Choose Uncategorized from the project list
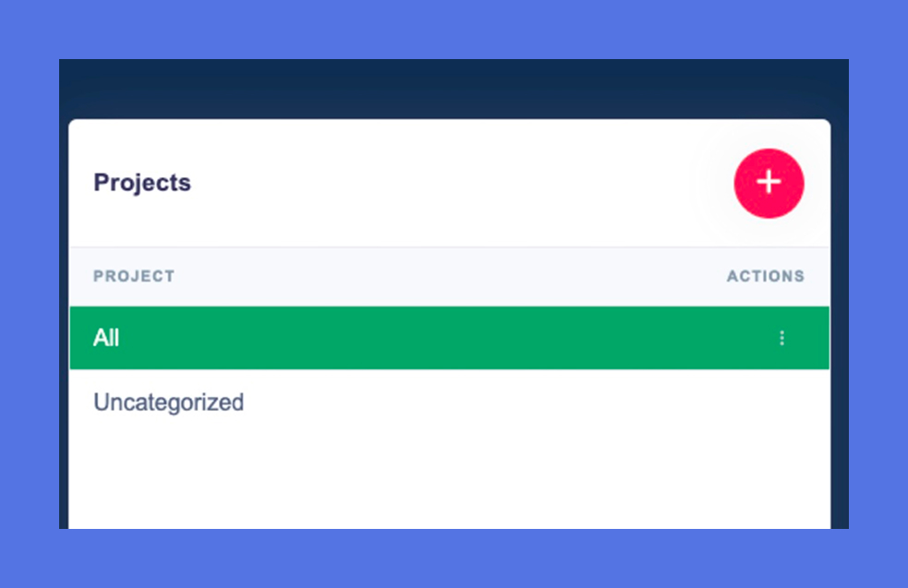The height and width of the screenshot is (588, 908). click(168, 402)
